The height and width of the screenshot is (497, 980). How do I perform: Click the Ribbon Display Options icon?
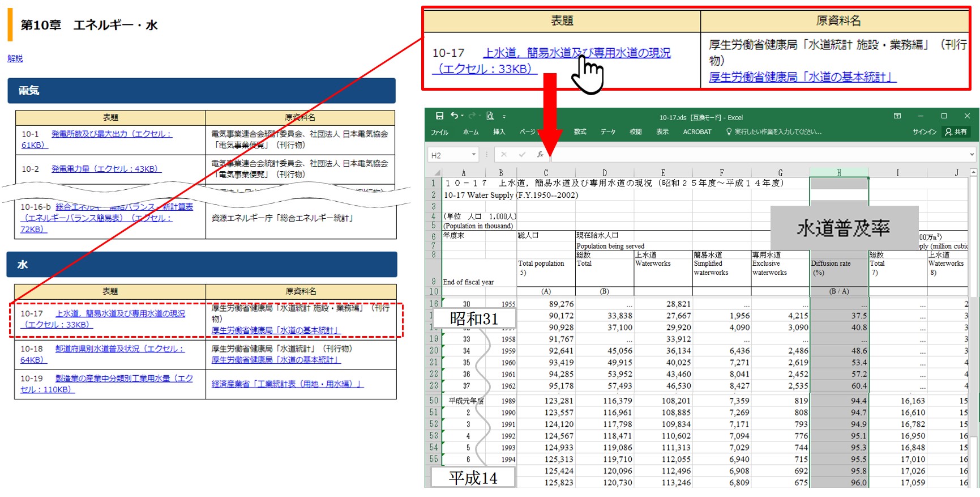pyautogui.click(x=897, y=116)
